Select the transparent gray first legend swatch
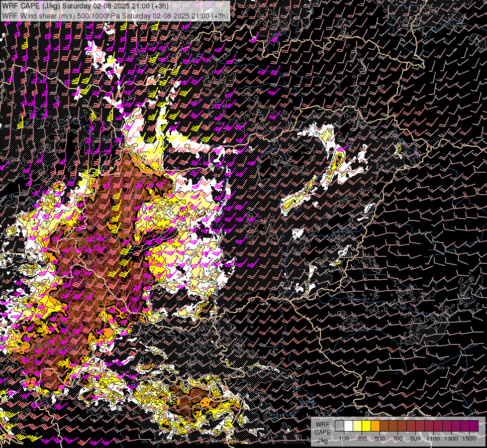The image size is (487, 448). coord(339,426)
